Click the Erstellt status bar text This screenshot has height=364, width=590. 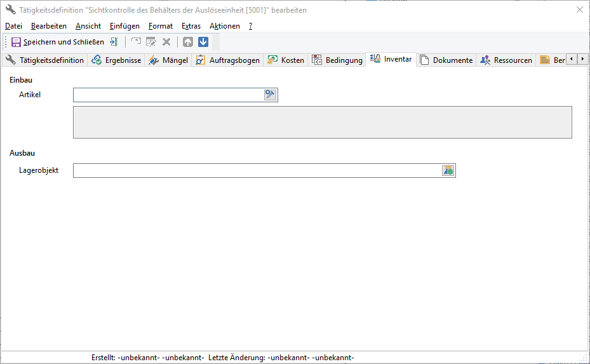[147, 358]
